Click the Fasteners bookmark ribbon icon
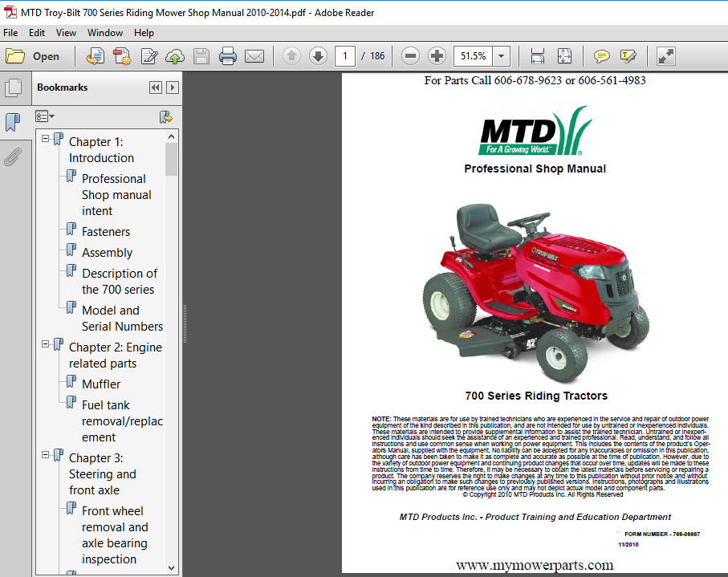 [x=71, y=230]
